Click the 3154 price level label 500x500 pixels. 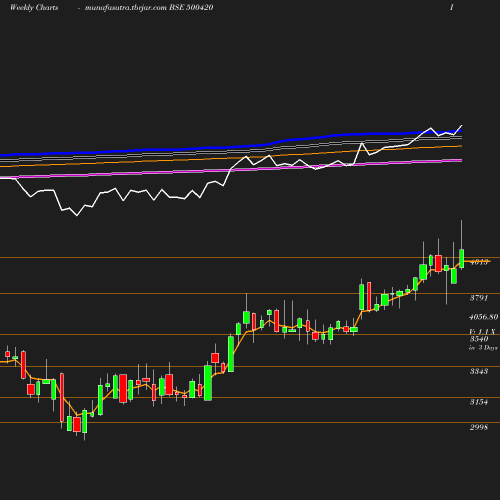coord(479,402)
